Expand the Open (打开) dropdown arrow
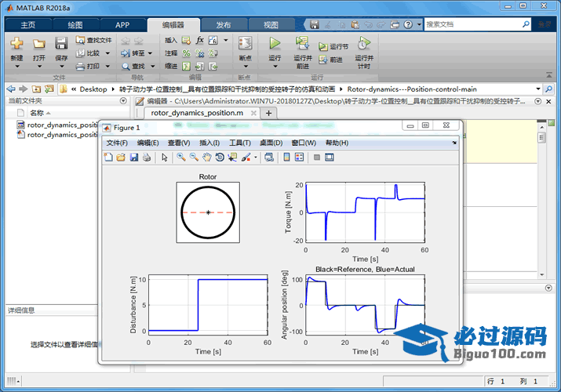 pos(39,67)
